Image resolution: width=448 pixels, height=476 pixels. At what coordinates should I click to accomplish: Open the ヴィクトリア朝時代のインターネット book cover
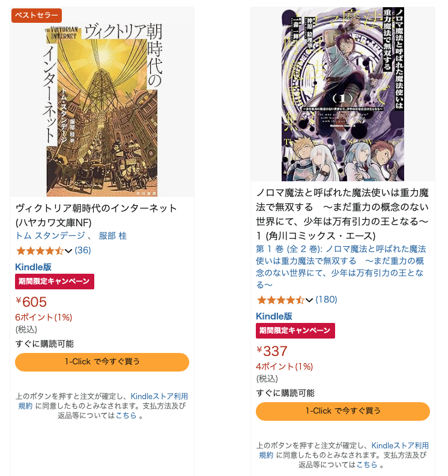click(x=101, y=109)
